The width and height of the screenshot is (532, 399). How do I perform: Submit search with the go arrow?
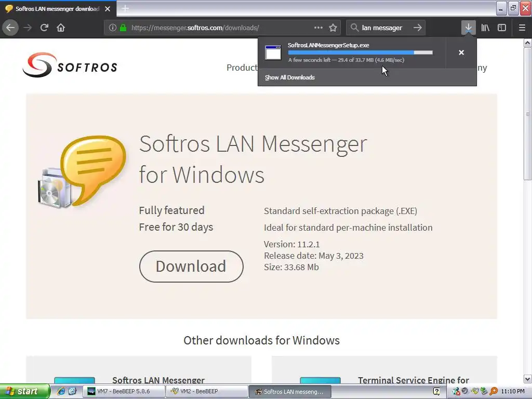pos(418,28)
